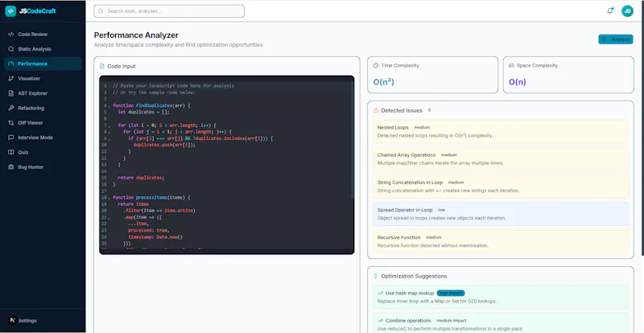Click the code editor vertical scrollbar

[353, 140]
